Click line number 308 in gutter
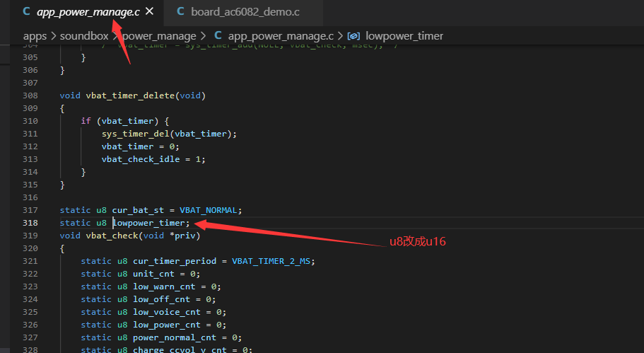This screenshot has width=644, height=353. [30, 96]
